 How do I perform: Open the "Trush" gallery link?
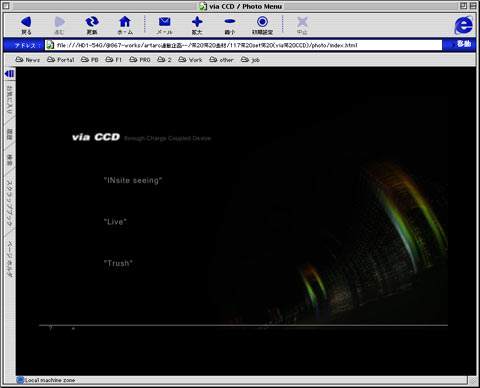[x=118, y=263]
